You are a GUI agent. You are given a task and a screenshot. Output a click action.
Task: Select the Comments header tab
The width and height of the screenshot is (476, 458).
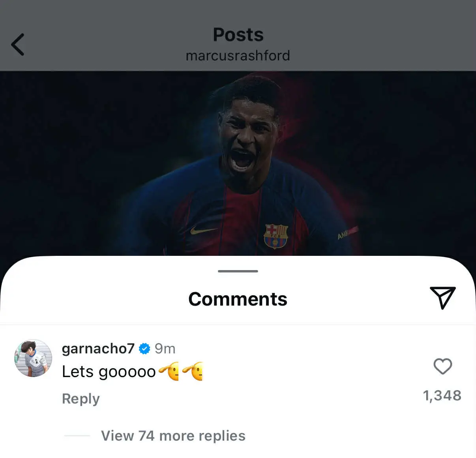[238, 299]
